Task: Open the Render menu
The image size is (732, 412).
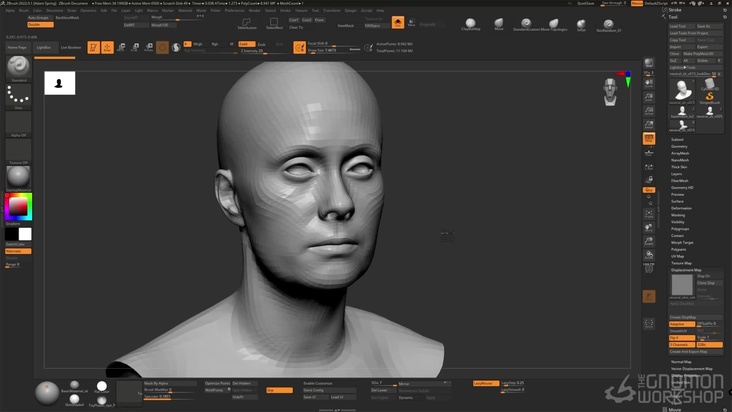Action: (x=256, y=10)
